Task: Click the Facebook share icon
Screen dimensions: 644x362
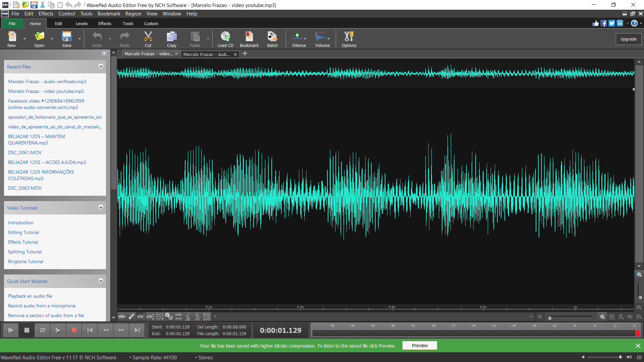Action: pos(604,23)
